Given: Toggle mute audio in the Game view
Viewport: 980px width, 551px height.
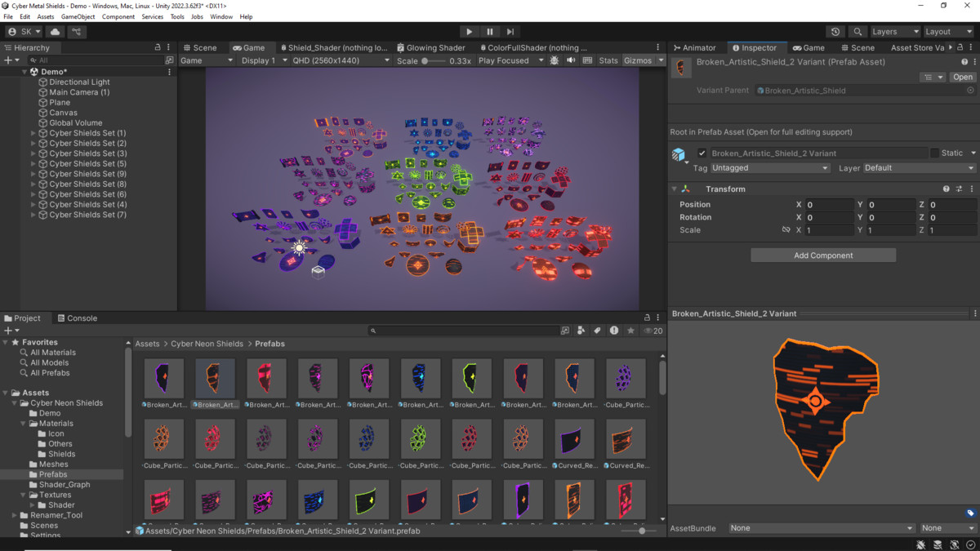Looking at the screenshot, I should coord(571,60).
